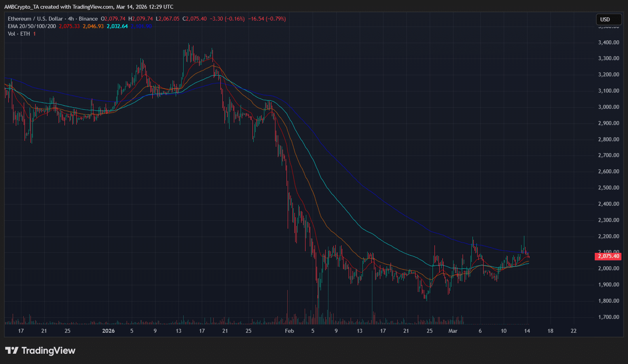Click the 1,700.00 level on price axis
Screen dimensions: 628x364
click(608, 317)
